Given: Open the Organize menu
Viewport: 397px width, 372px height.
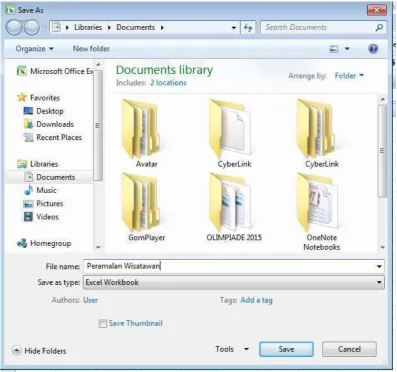Looking at the screenshot, I should tap(34, 49).
